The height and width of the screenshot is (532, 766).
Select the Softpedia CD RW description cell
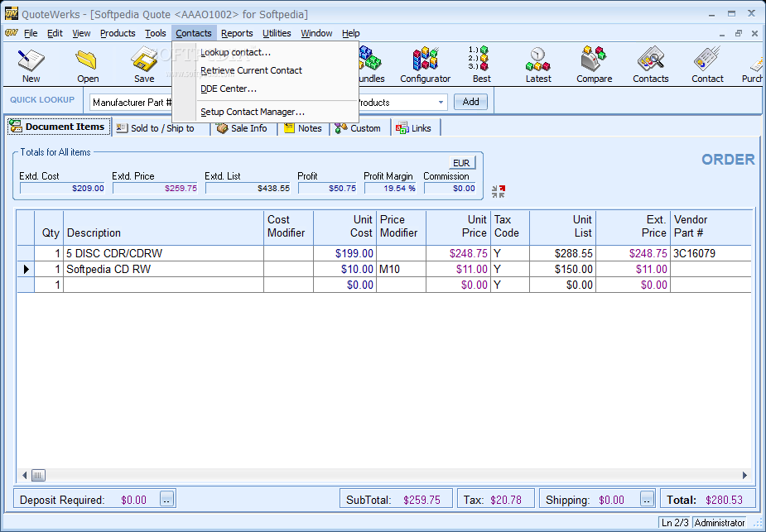point(164,269)
